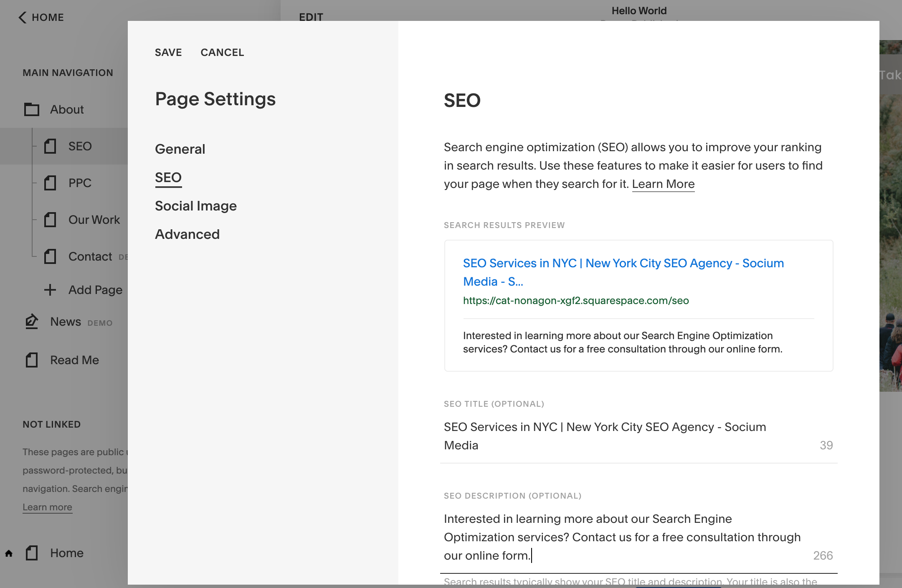Open the About folder icon
This screenshot has width=902, height=588.
32,109
